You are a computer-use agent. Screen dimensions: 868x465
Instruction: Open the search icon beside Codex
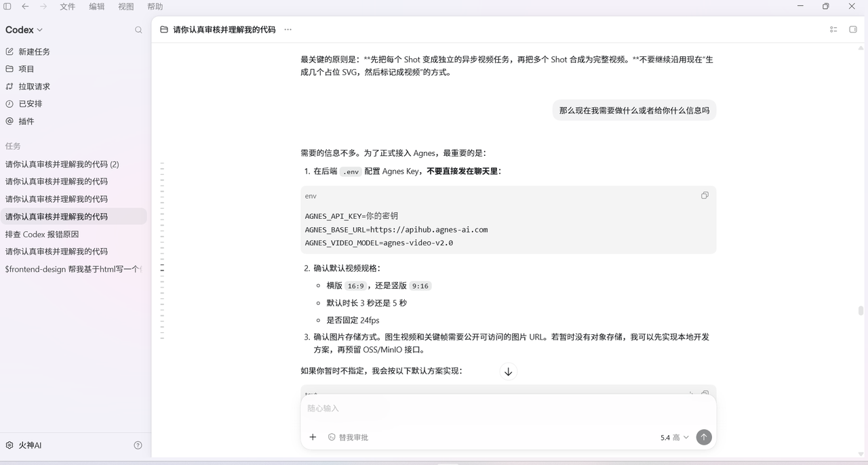click(x=138, y=30)
